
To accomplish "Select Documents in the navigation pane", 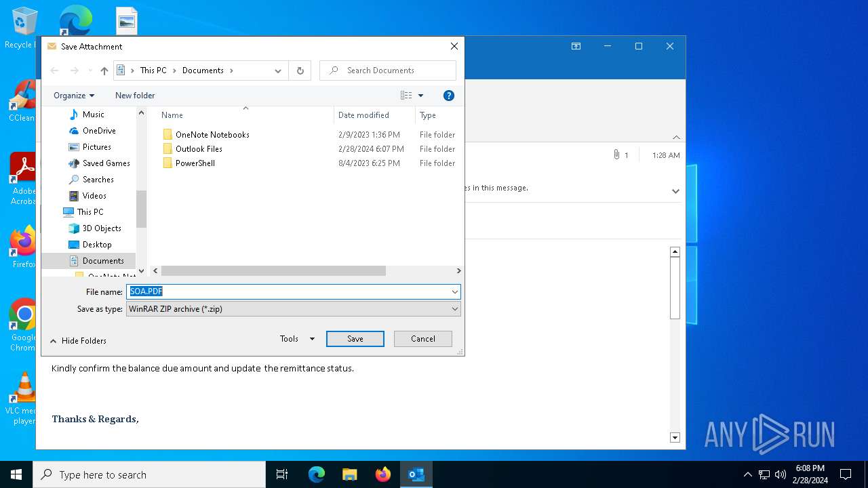I will click(x=103, y=261).
